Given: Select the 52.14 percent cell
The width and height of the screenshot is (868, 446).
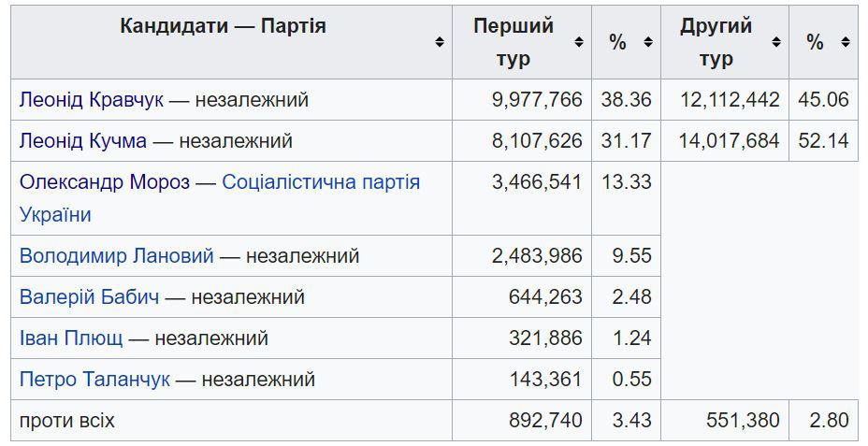Looking at the screenshot, I should pos(823,140).
